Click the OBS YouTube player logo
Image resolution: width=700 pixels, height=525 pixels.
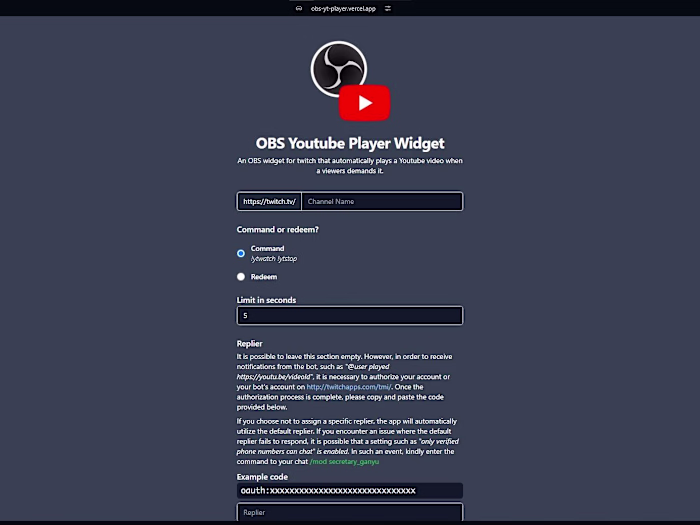click(350, 81)
